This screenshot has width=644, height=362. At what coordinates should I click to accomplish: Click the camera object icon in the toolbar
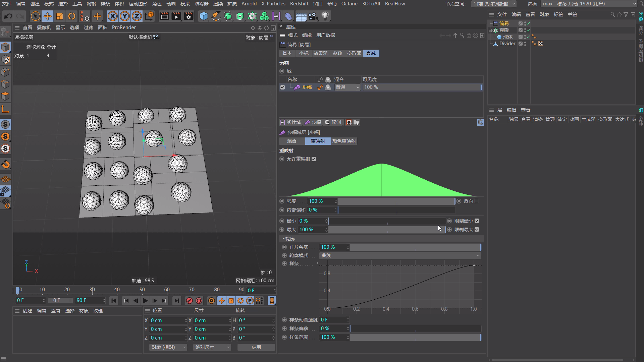pos(313,16)
